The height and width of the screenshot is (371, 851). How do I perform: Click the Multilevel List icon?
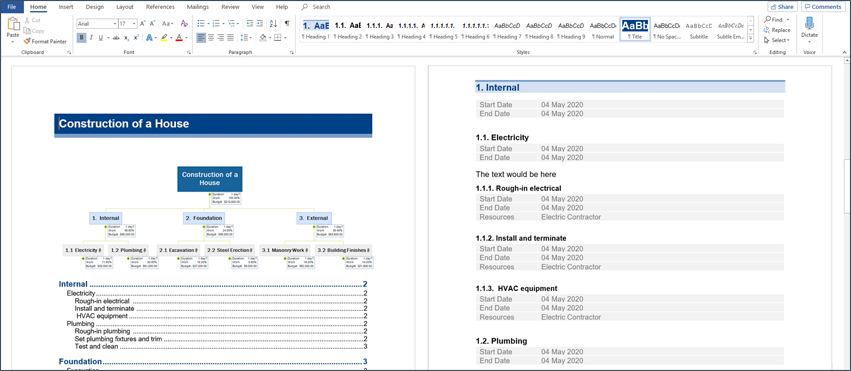tap(233, 24)
